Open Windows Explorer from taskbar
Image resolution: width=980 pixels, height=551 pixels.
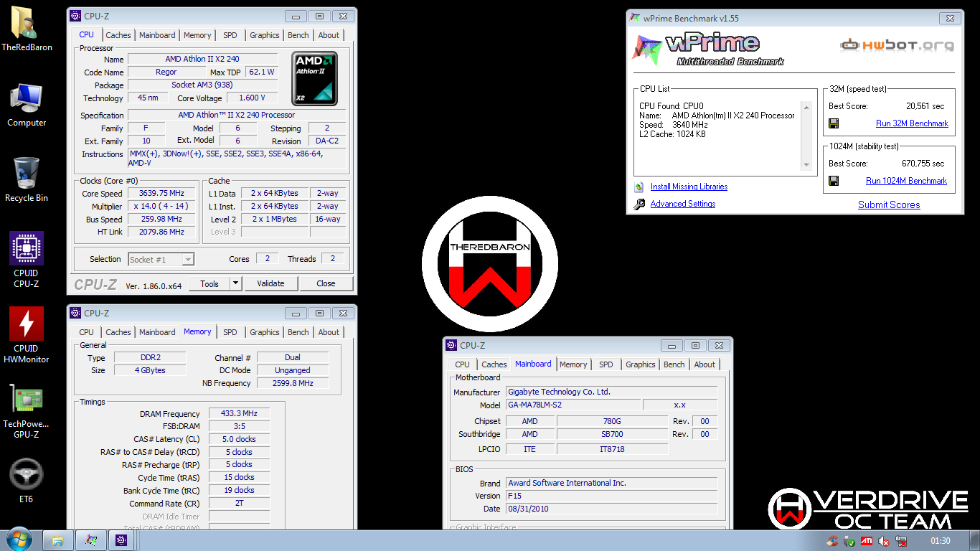(x=58, y=540)
